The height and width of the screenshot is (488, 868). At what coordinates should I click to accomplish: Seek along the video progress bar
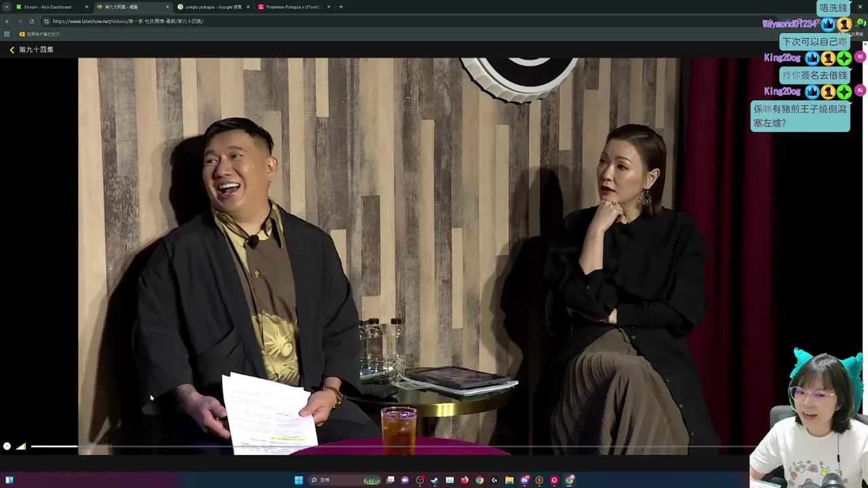click(x=393, y=446)
